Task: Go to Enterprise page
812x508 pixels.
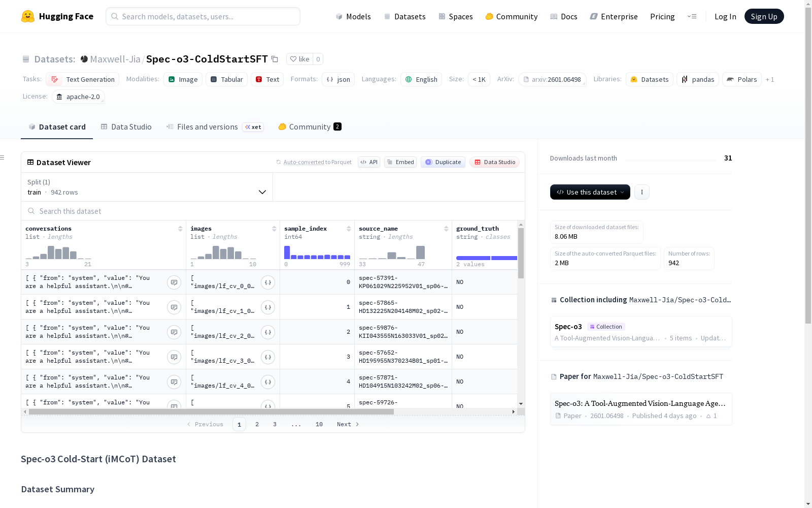Action: click(x=614, y=16)
